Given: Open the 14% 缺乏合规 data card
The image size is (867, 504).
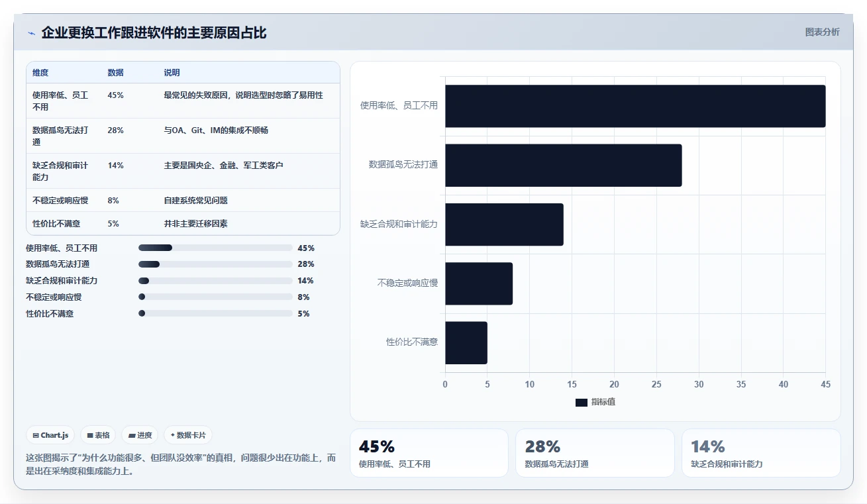Looking at the screenshot, I should [761, 453].
